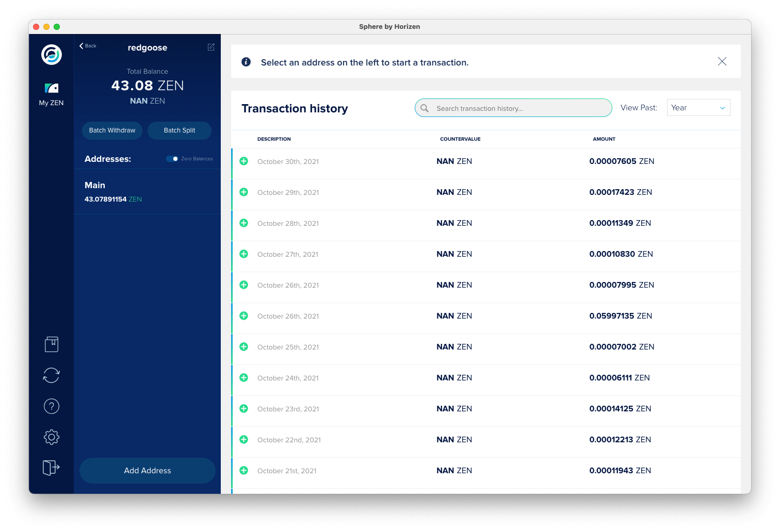Image resolution: width=780 pixels, height=532 pixels.
Task: Edit the redgoose wallet name icon
Action: 211,47
